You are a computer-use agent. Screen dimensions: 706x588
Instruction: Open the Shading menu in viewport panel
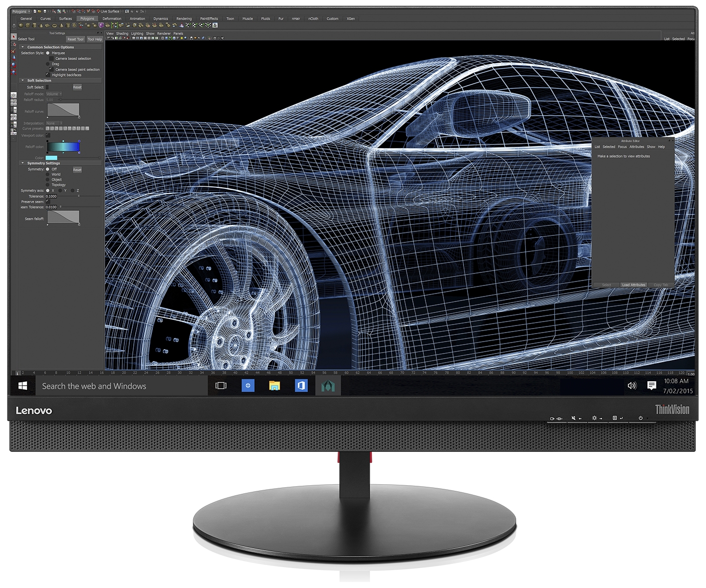coord(122,34)
